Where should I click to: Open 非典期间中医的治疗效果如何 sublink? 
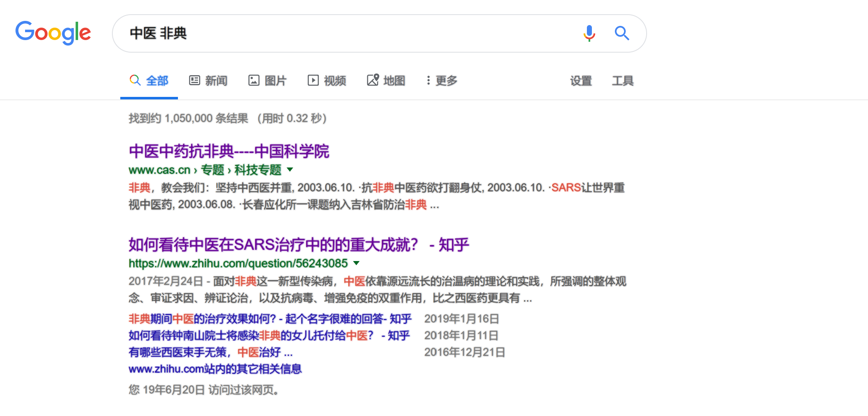pyautogui.click(x=270, y=319)
